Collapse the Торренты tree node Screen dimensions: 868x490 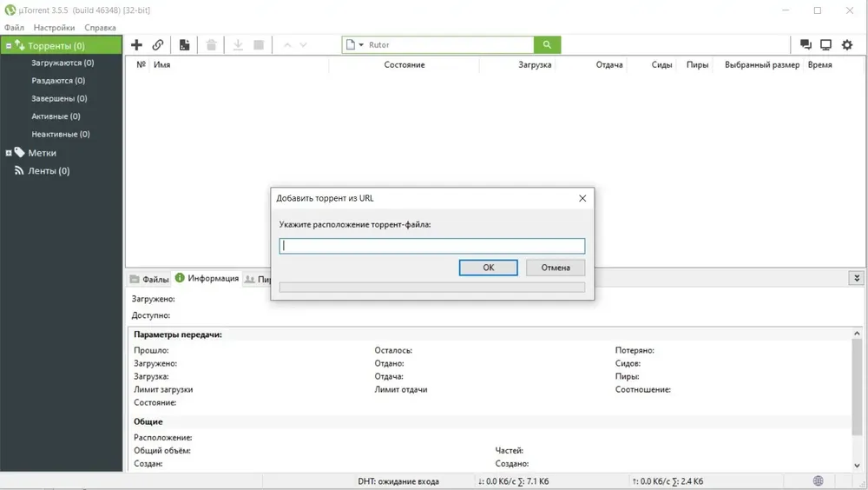[9, 46]
